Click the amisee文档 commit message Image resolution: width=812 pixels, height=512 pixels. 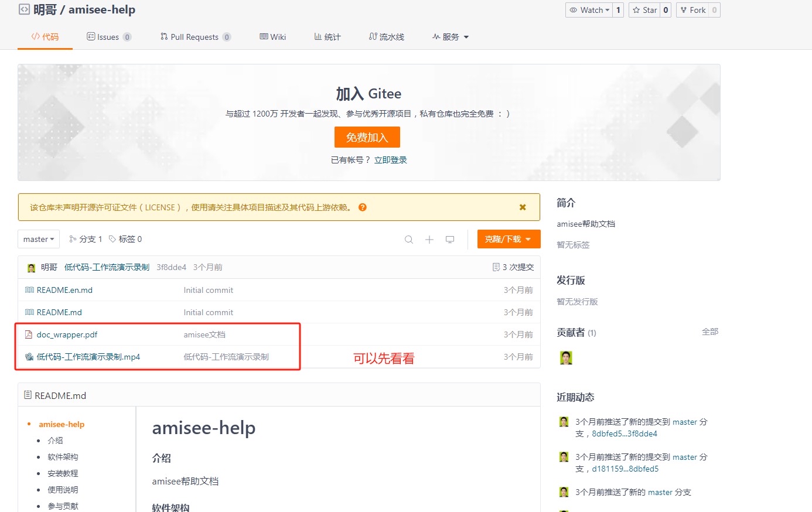[204, 334]
